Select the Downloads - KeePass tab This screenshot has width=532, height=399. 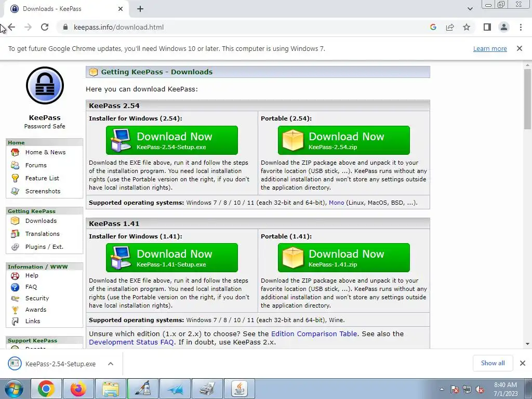coord(66,9)
